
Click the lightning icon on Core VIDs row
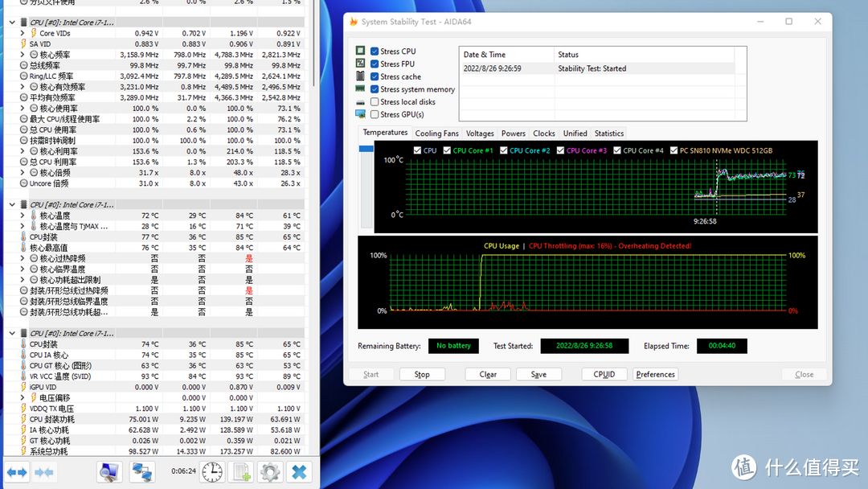pyautogui.click(x=33, y=33)
